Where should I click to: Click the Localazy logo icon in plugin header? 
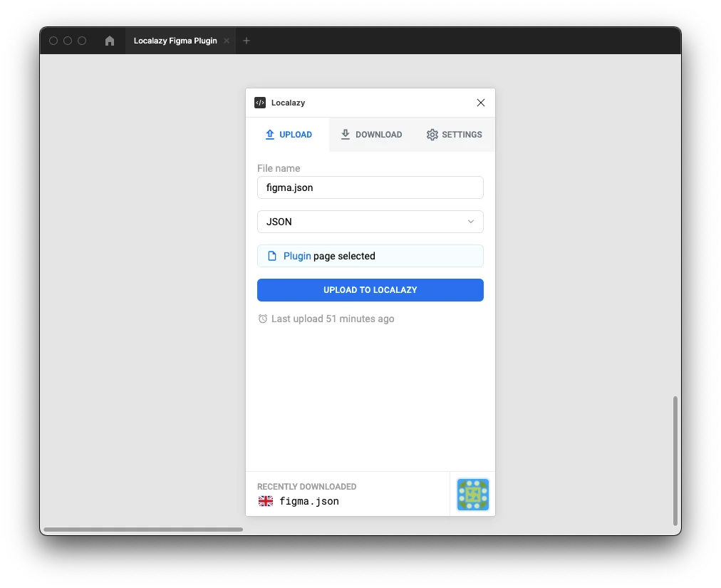coord(260,103)
